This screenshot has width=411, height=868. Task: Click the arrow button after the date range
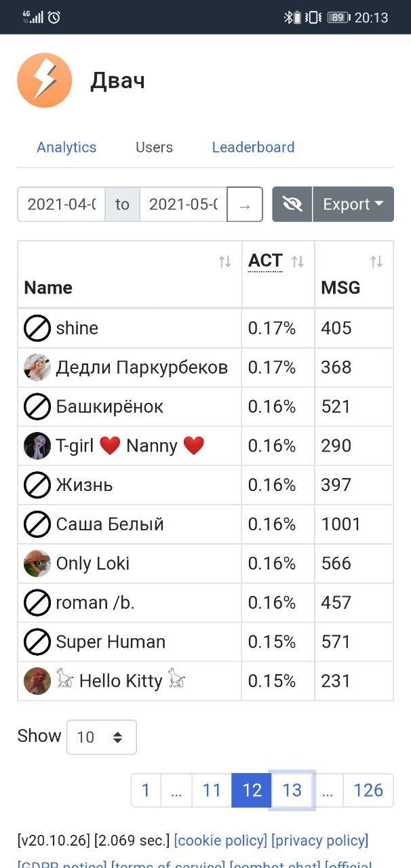pyautogui.click(x=245, y=205)
